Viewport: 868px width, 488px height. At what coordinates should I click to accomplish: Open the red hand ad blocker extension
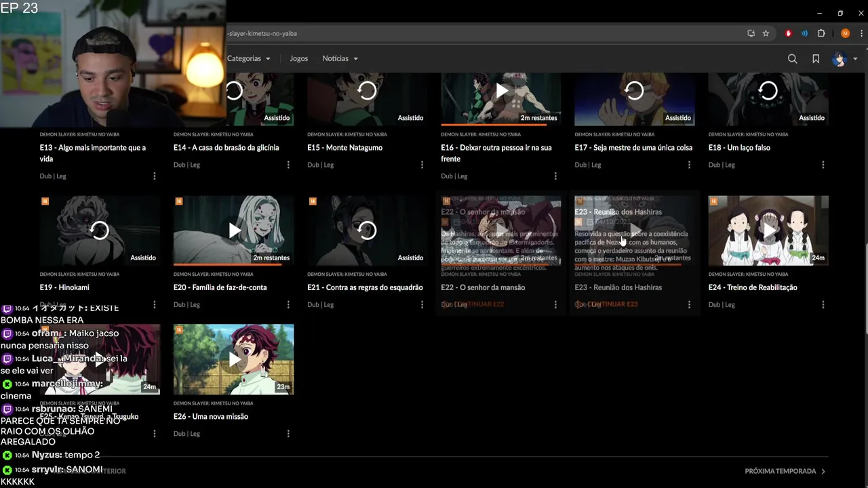pyautogui.click(x=788, y=33)
